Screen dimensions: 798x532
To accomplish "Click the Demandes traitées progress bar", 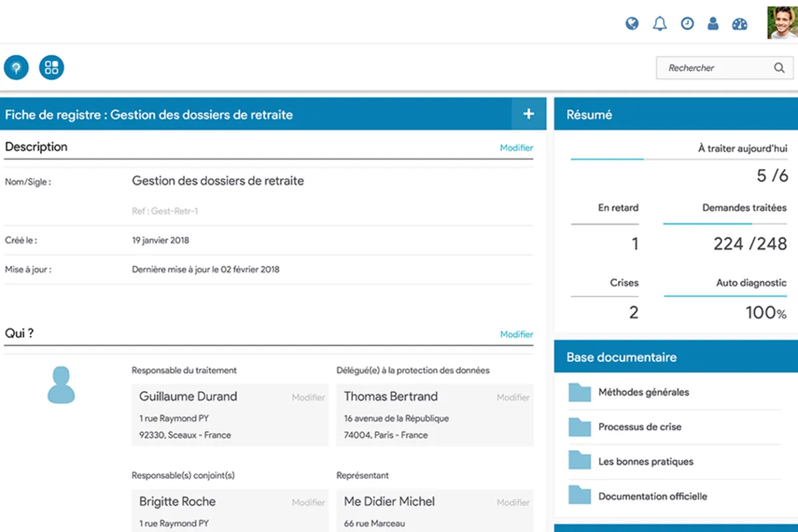I will coord(725,224).
